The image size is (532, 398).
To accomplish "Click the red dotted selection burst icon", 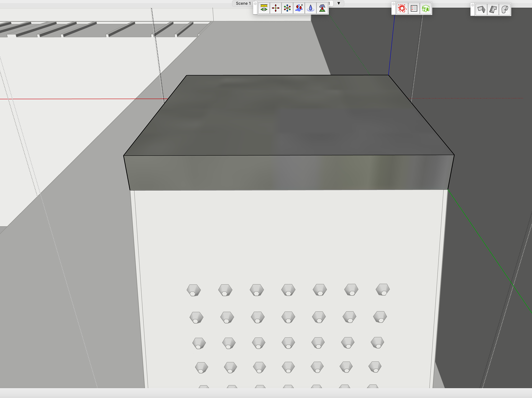I will 402,9.
